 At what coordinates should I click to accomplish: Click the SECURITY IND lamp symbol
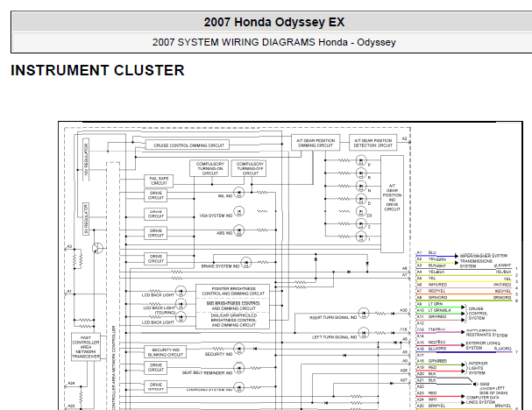pyautogui.click(x=239, y=349)
